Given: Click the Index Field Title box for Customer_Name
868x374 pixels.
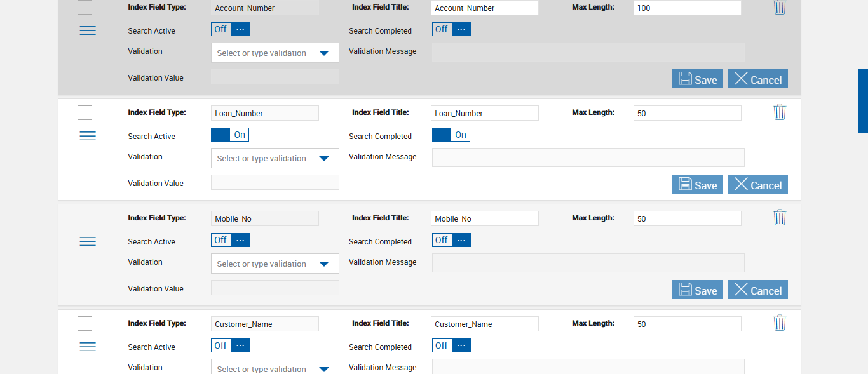Looking at the screenshot, I should tap(484, 324).
